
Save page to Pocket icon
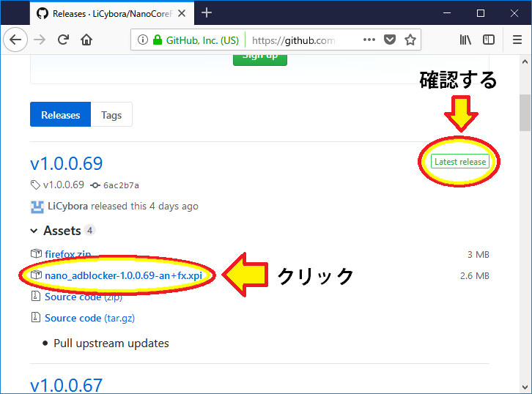point(391,40)
